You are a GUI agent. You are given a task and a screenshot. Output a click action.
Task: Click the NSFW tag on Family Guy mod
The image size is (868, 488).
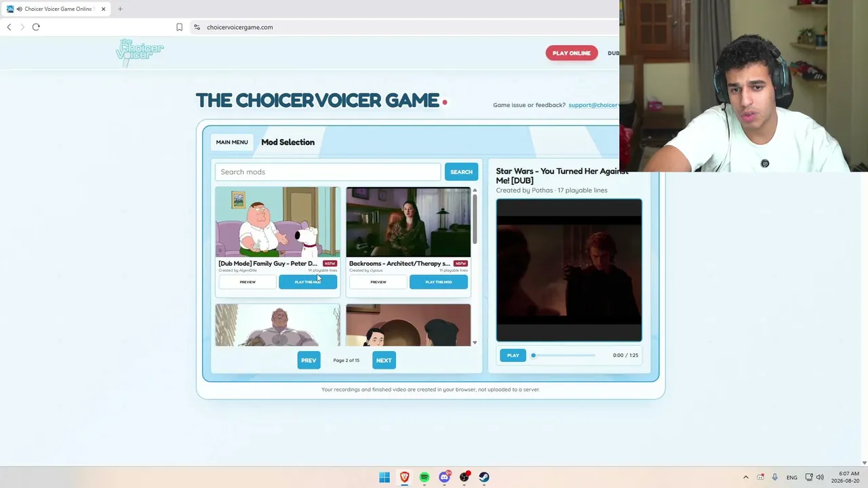click(330, 264)
